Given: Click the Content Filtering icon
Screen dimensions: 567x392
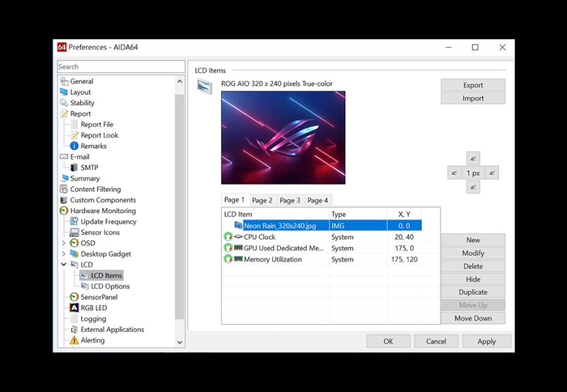Looking at the screenshot, I should coord(64,189).
